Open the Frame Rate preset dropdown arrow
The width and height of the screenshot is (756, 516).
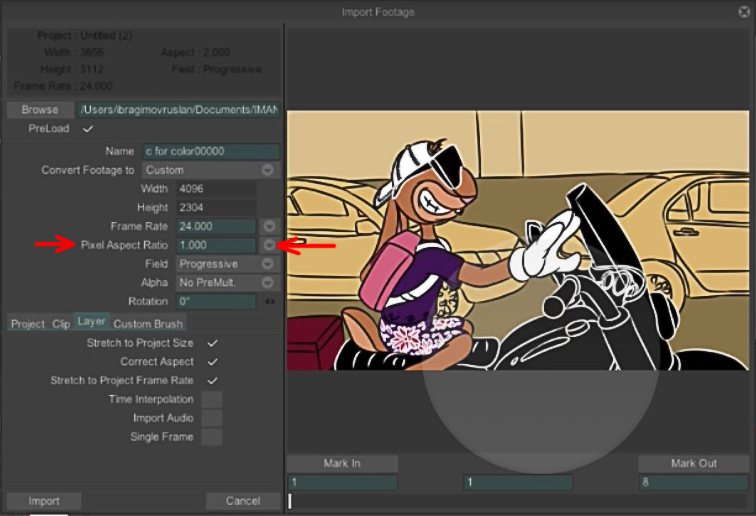click(x=269, y=227)
